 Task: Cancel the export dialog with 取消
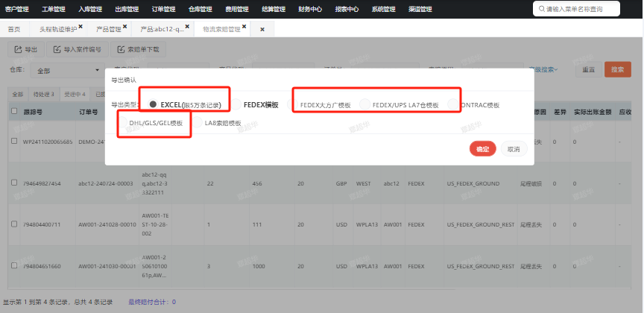coord(514,149)
